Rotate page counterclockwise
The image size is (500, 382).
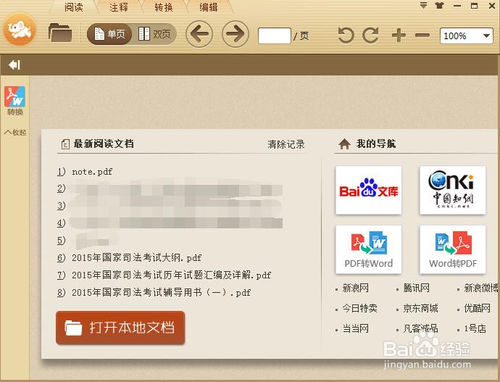point(346,35)
